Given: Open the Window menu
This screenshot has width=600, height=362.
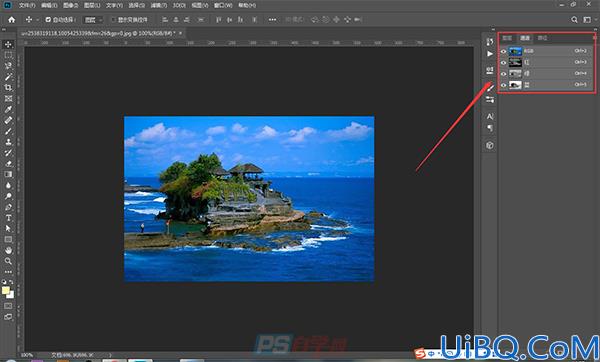Looking at the screenshot, I should [x=223, y=5].
